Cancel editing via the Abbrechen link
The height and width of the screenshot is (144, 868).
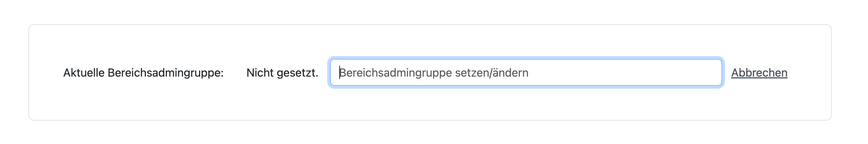759,73
